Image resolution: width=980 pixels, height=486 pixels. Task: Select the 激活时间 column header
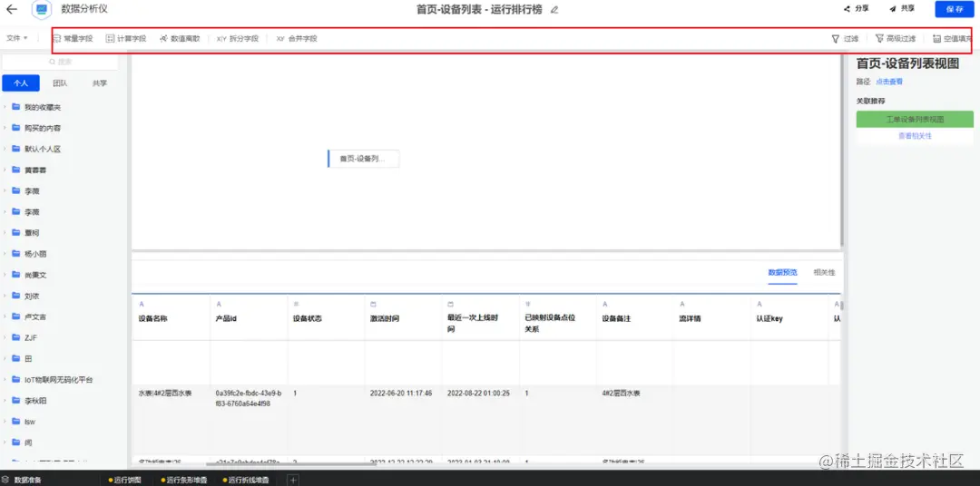pyautogui.click(x=385, y=318)
